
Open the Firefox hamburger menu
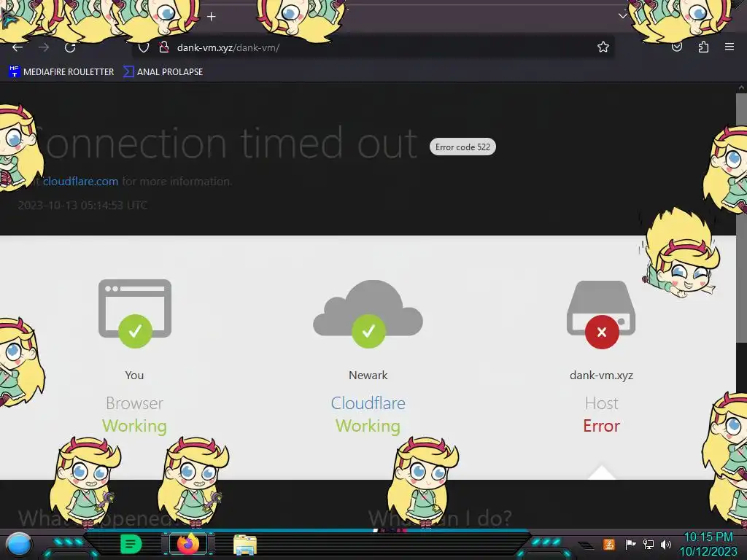729,47
